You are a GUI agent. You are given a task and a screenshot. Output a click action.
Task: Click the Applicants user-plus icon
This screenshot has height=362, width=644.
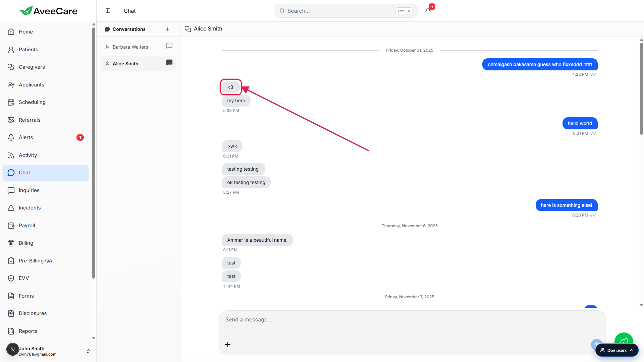coord(11,85)
